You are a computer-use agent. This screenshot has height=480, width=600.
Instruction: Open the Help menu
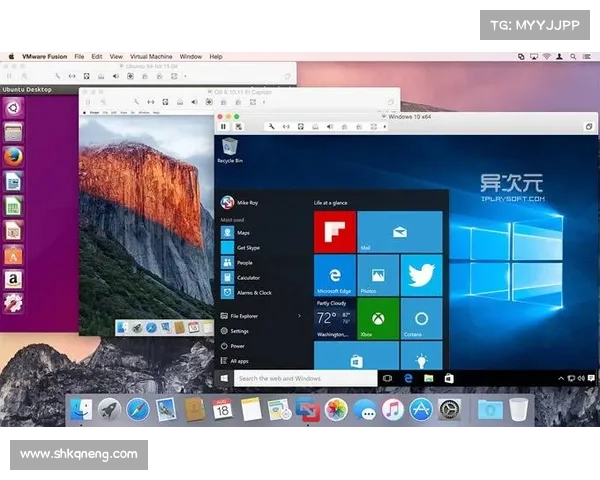[x=216, y=57]
